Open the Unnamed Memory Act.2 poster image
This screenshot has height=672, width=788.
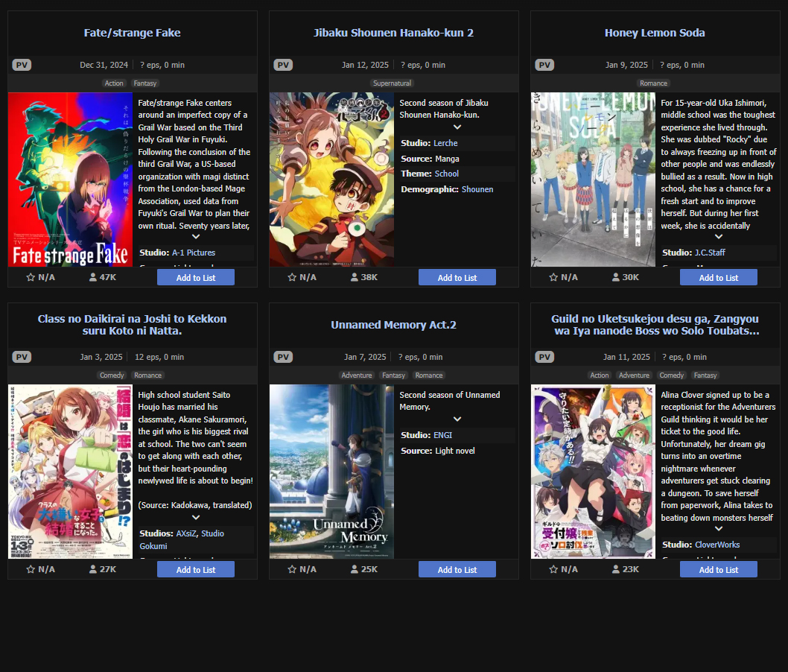pyautogui.click(x=331, y=472)
